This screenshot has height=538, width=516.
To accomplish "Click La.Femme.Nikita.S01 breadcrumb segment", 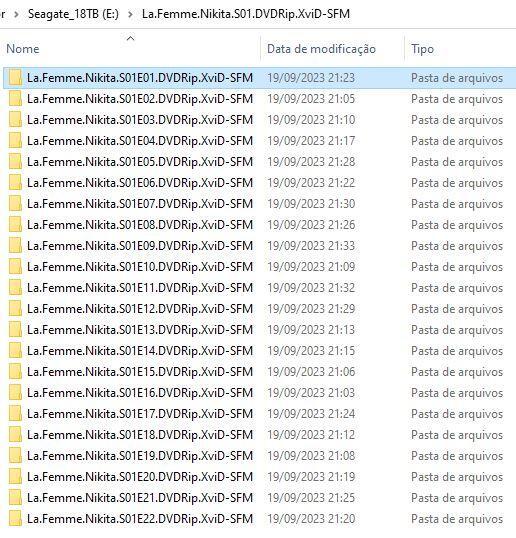I will pos(246,14).
